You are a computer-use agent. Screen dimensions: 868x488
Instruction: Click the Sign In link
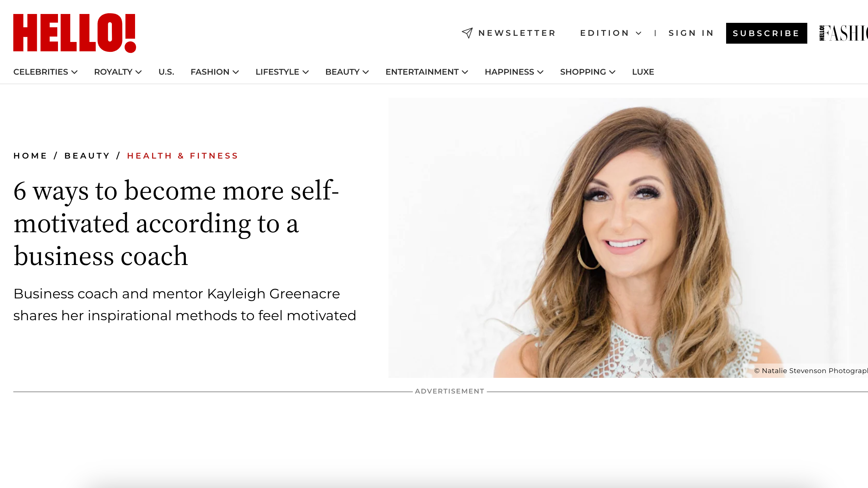691,33
